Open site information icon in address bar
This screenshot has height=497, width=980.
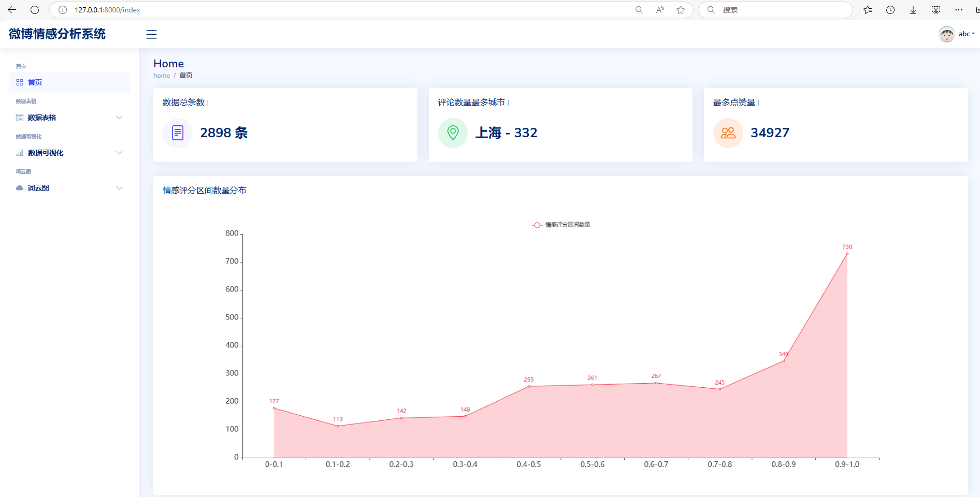point(63,10)
